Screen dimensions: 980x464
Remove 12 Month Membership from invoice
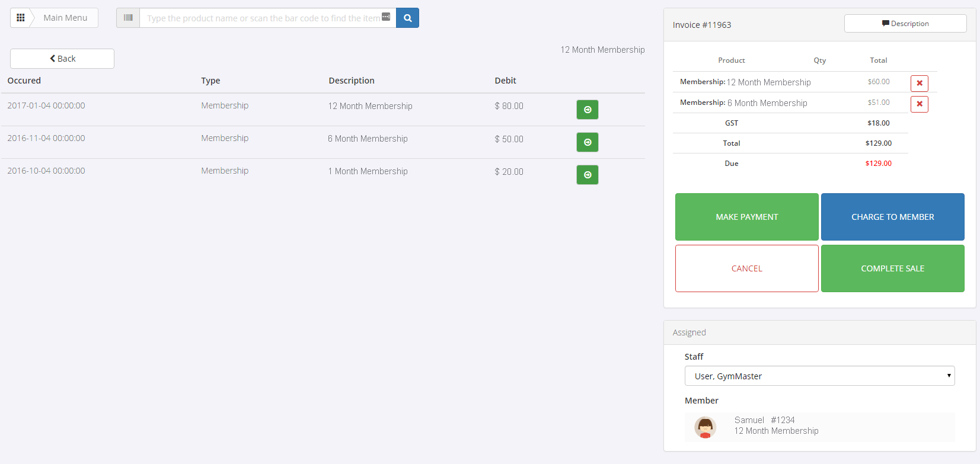click(x=919, y=83)
